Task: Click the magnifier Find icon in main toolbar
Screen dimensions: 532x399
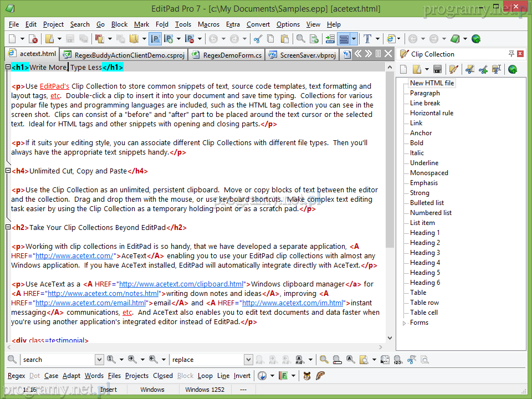Action: click(300, 39)
